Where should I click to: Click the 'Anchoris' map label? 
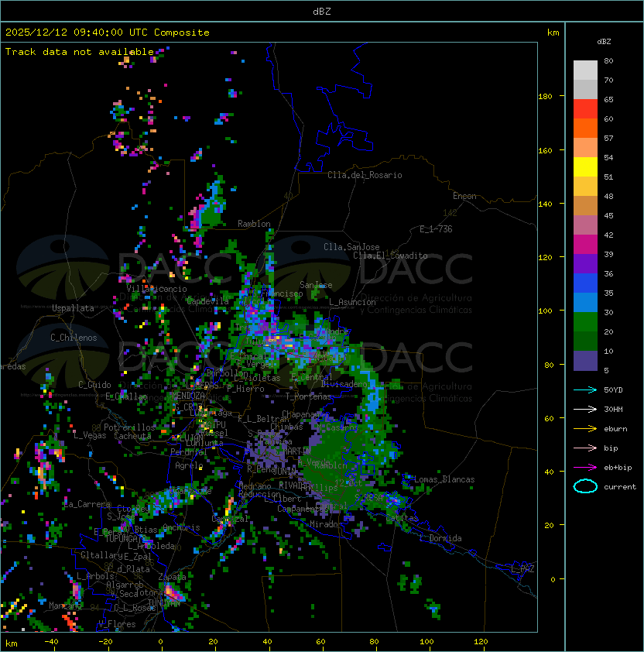pyautogui.click(x=181, y=527)
